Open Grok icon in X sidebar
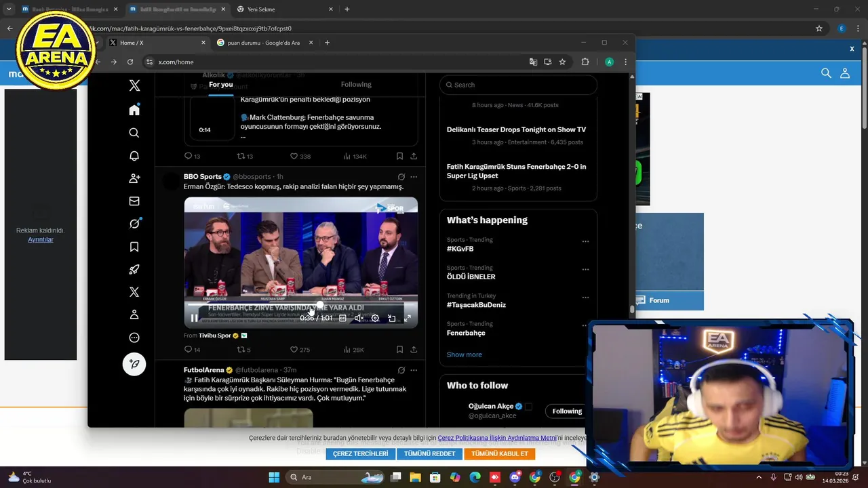 click(x=134, y=224)
